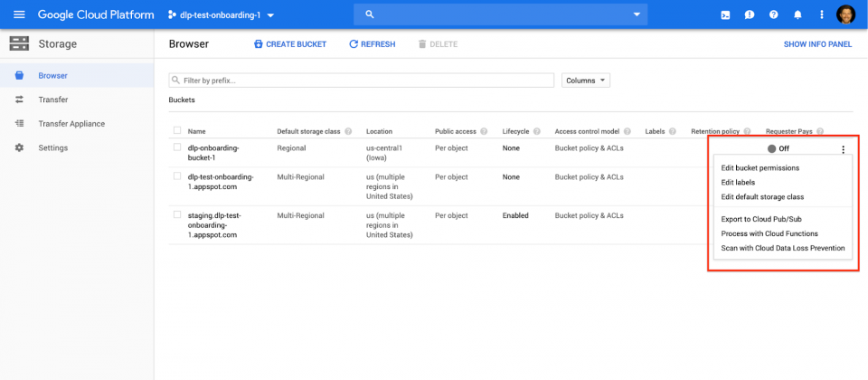Image resolution: width=868 pixels, height=380 pixels.
Task: Activate Cloud Shell icon in top bar
Action: 725,15
